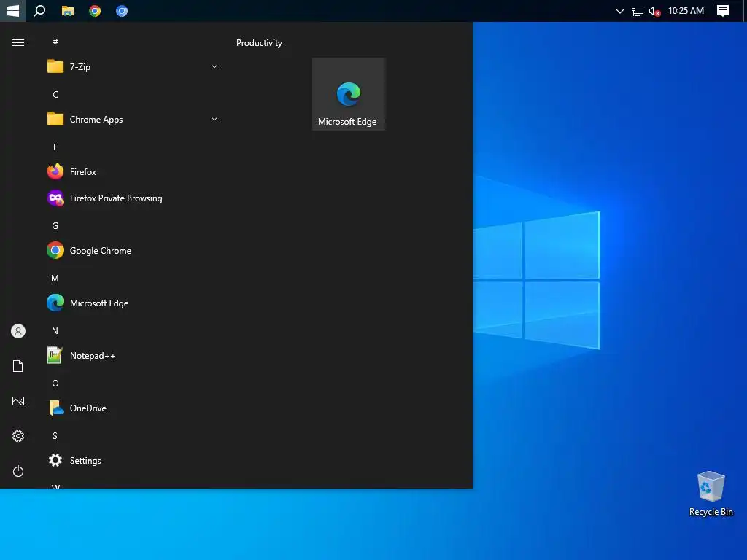
Task: Launch Google Chrome from app list
Action: click(133, 251)
